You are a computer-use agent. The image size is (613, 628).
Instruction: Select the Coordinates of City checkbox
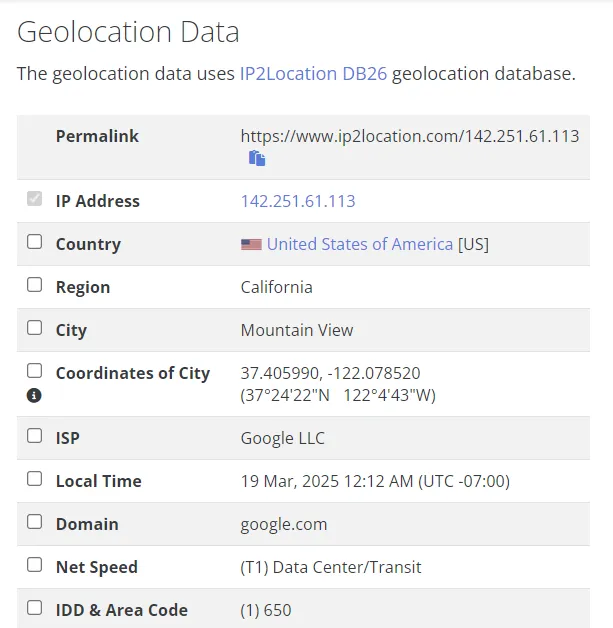point(35,371)
